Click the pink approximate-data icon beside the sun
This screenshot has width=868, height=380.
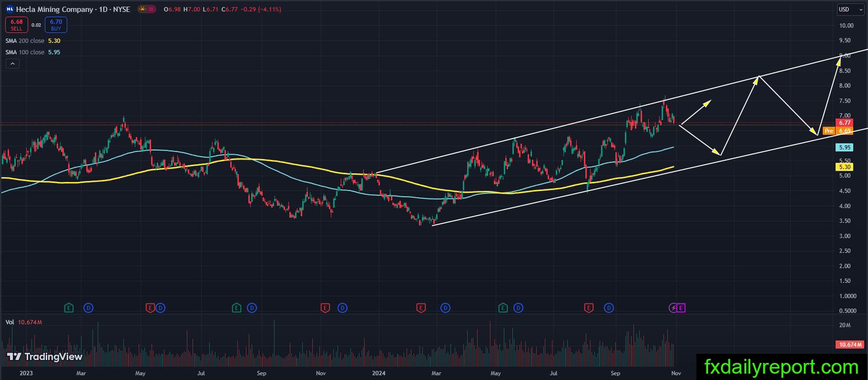[x=152, y=9]
